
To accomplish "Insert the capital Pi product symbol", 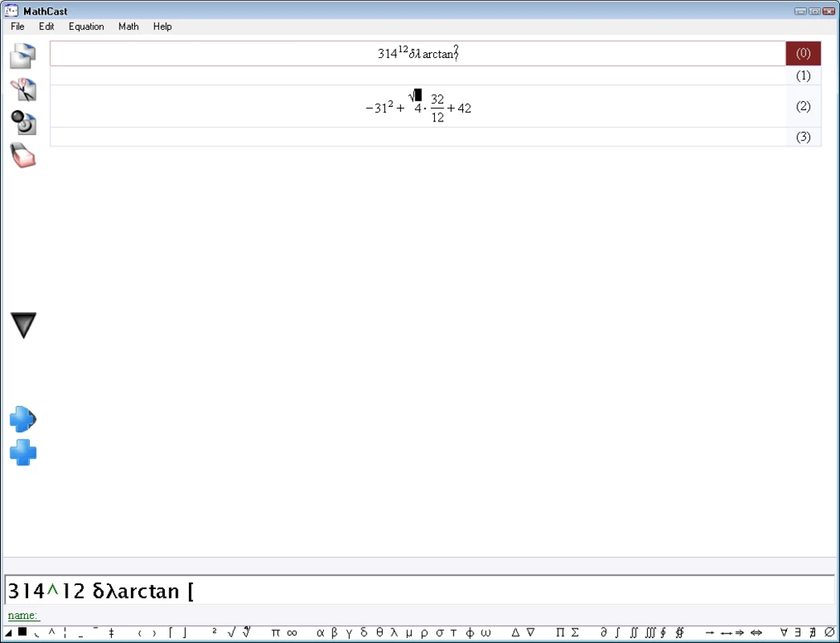I will 559,633.
